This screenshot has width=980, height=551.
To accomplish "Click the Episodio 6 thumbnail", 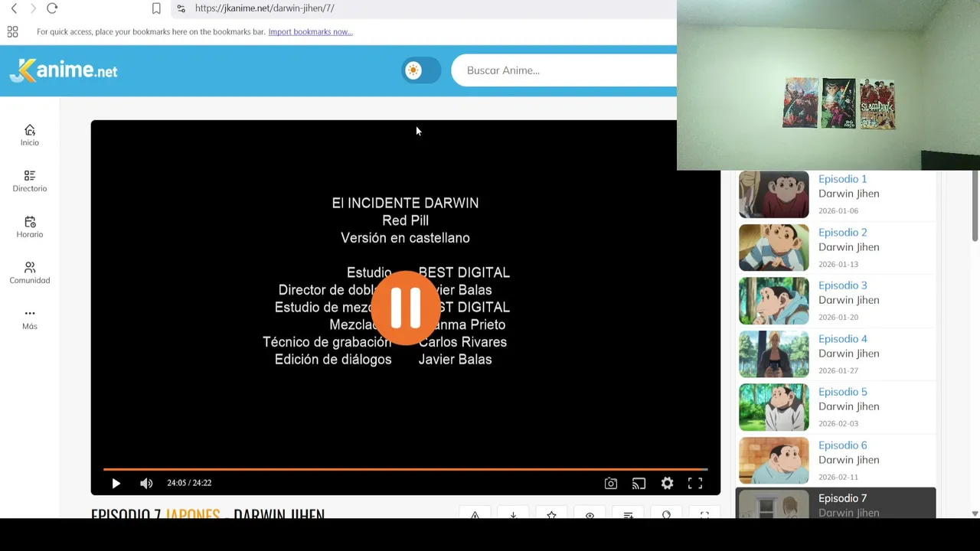I will (773, 461).
